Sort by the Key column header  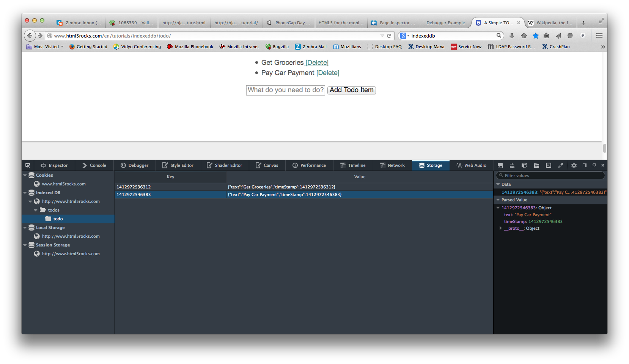click(171, 177)
